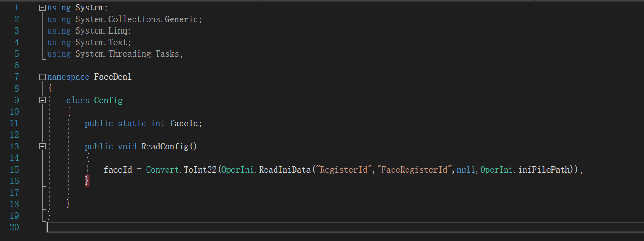The height and width of the screenshot is (241, 644).
Task: Click the null argument on line 15
Action: (x=466, y=169)
